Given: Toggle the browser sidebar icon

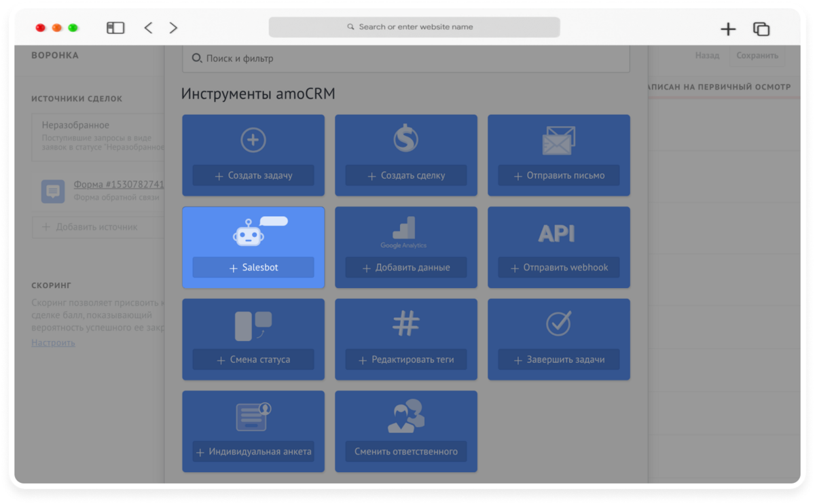Looking at the screenshot, I should 115,28.
